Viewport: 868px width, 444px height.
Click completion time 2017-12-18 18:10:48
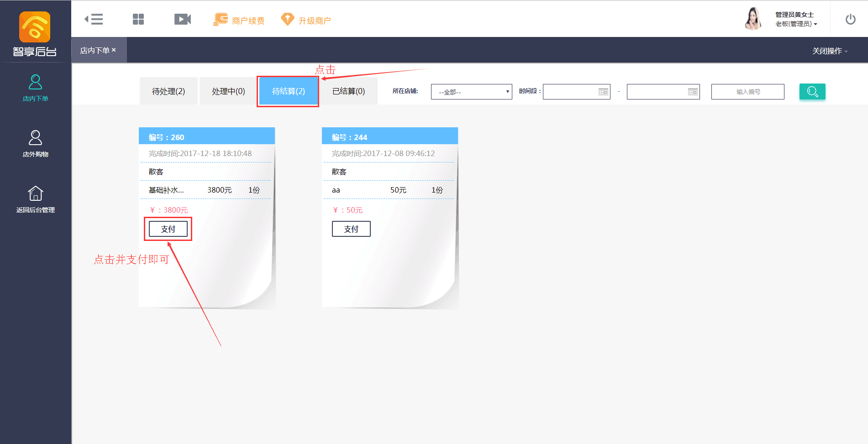point(200,153)
